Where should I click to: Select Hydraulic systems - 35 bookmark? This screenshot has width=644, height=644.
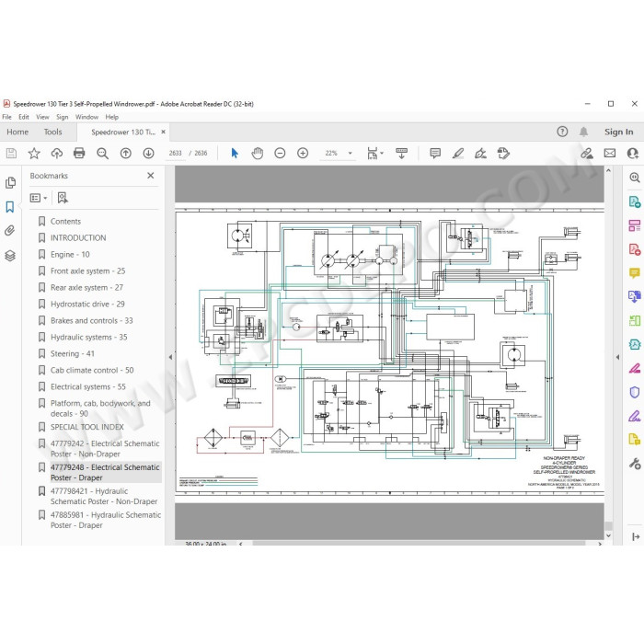click(88, 338)
